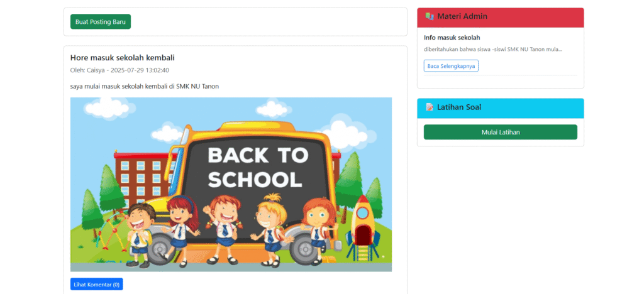
Task: Click the BACK TO SCHOOL lettering in the image
Action: point(258,167)
